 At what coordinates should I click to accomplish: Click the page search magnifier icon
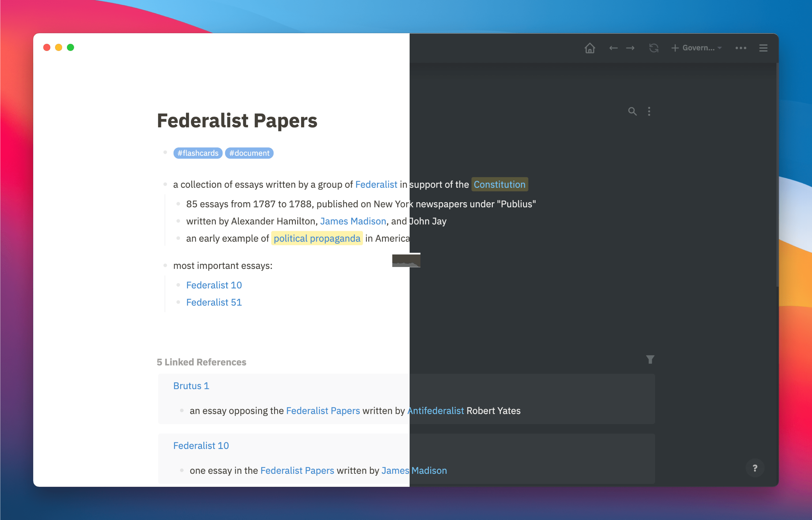632,111
